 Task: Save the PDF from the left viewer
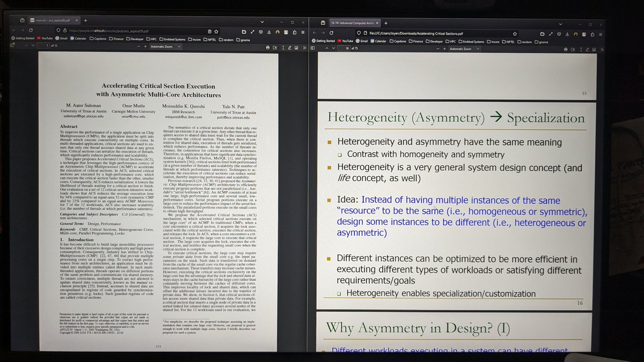tap(275, 47)
